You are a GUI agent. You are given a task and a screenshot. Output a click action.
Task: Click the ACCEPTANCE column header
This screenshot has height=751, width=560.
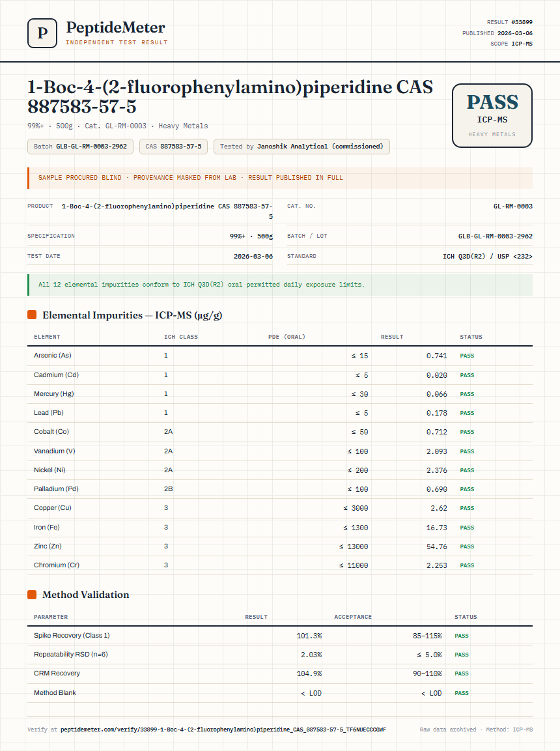pos(353,617)
